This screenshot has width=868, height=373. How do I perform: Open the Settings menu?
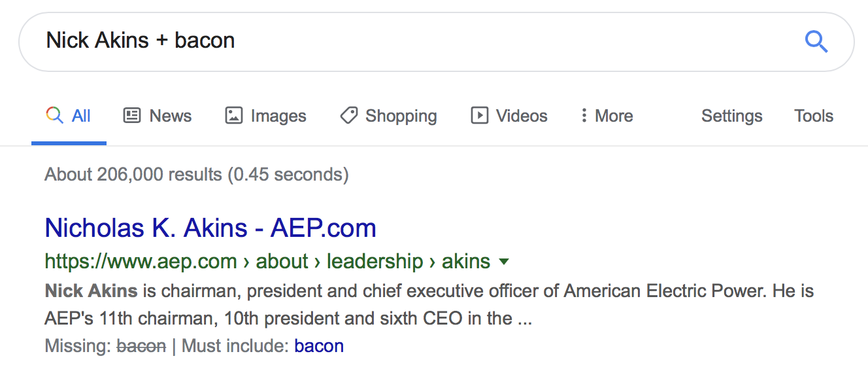(x=731, y=116)
